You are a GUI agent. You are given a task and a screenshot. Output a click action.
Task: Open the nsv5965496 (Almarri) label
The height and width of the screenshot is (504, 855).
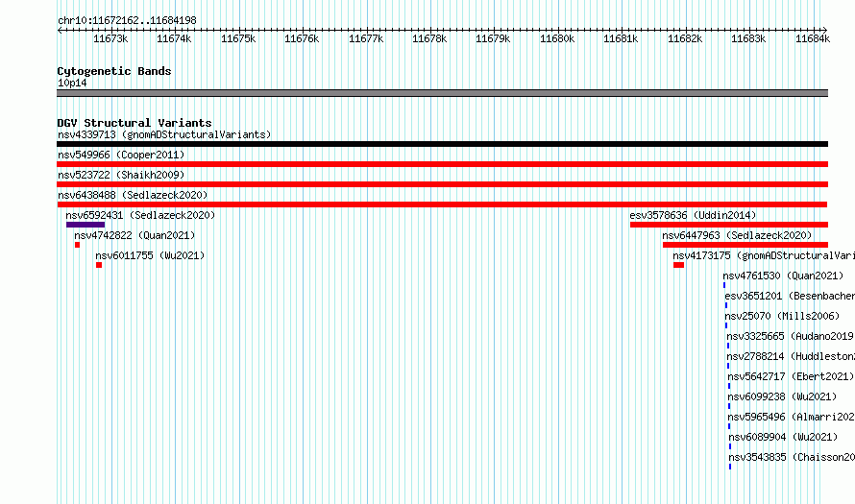(x=791, y=417)
